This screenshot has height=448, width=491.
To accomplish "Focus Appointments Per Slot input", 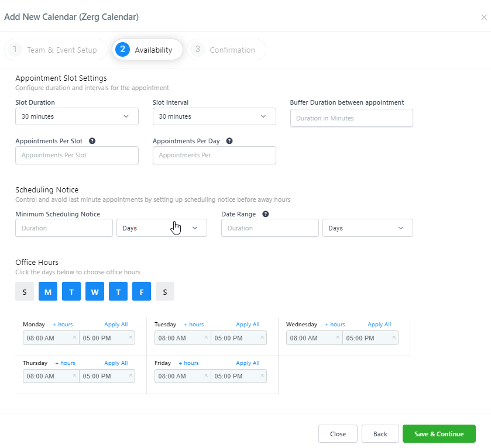I will [x=77, y=155].
